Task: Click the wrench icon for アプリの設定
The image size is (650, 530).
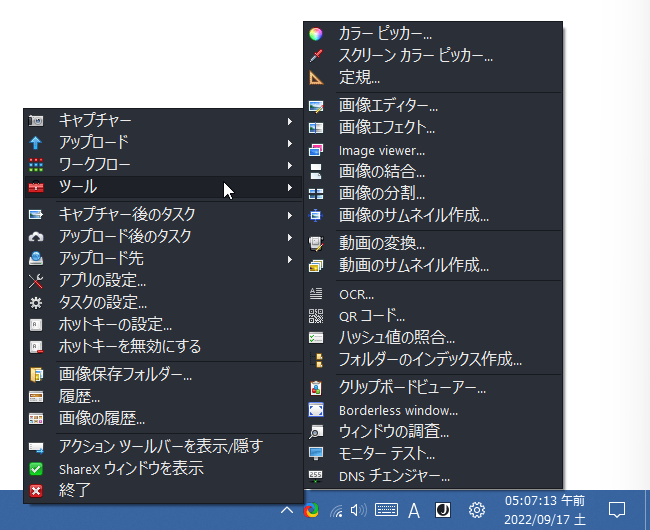Action: coord(36,281)
